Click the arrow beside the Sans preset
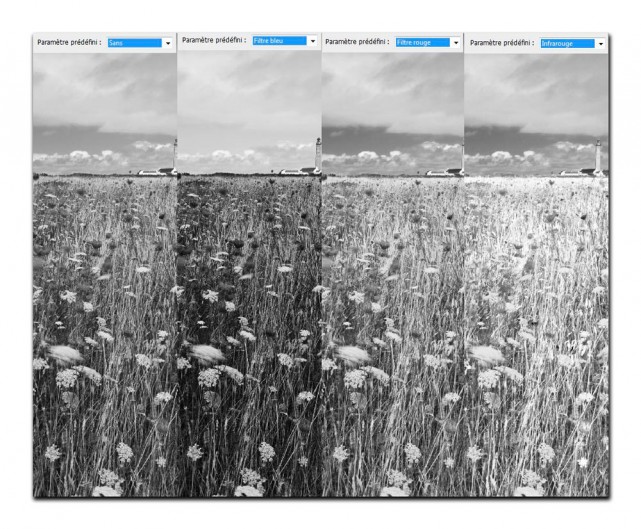The width and height of the screenshot is (641, 529). pos(168,43)
